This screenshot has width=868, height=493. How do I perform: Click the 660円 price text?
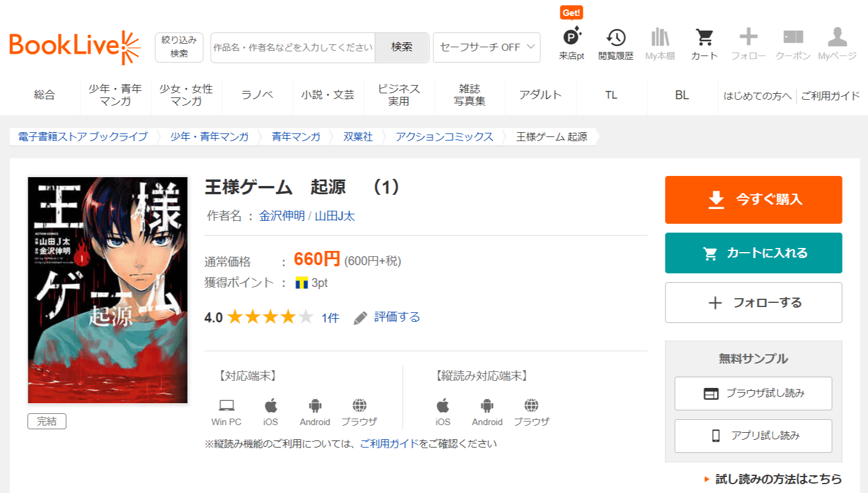click(317, 259)
